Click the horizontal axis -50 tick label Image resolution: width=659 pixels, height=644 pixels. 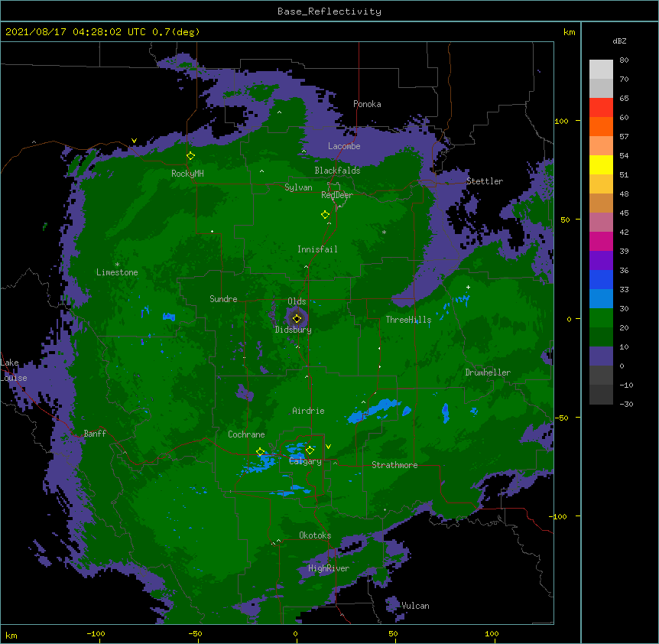pyautogui.click(x=195, y=633)
